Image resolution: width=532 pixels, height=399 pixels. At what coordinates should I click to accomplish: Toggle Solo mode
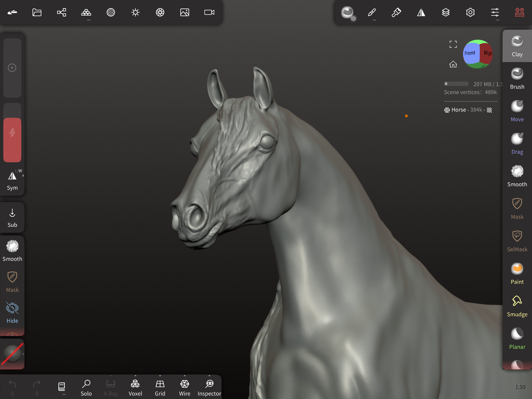pyautogui.click(x=86, y=388)
